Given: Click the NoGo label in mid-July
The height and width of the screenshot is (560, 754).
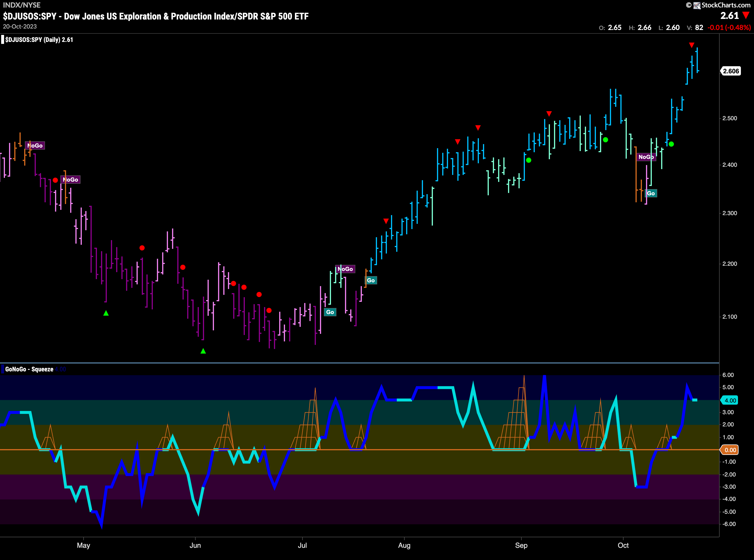Looking at the screenshot, I should click(x=345, y=269).
